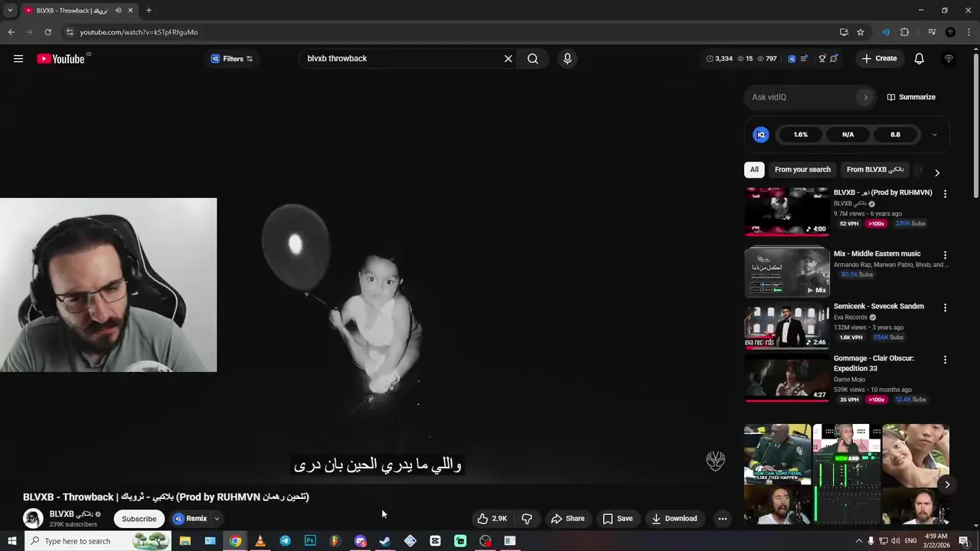980x551 pixels.
Task: Click the browser reload button
Action: [47, 32]
